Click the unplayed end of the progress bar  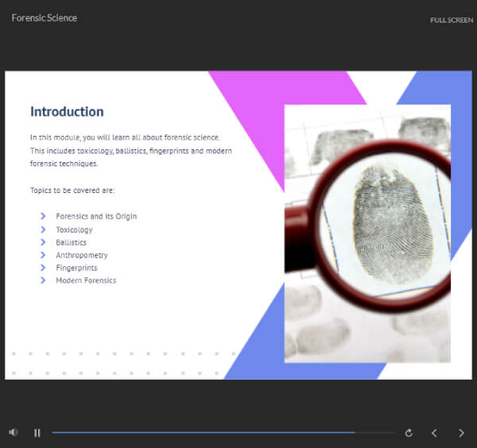(374, 432)
